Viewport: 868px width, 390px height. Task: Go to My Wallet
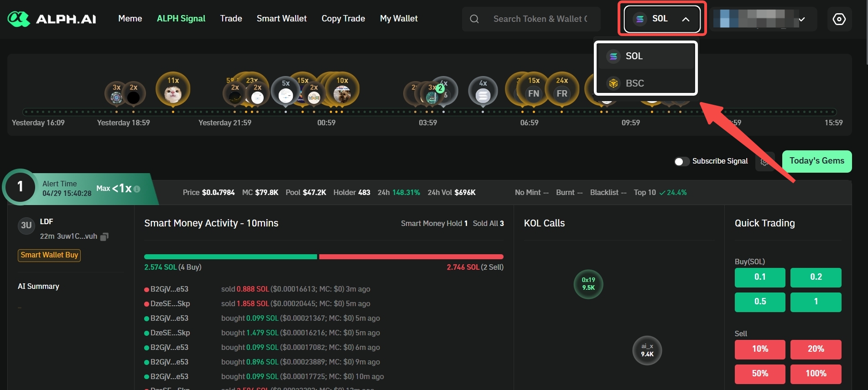[x=399, y=19]
